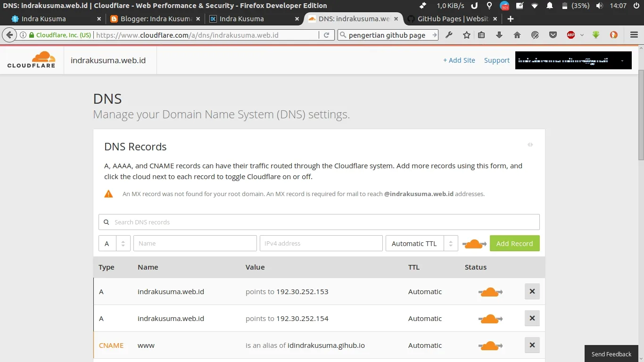644x362 pixels.
Task: Click the Search DNS records field
Action: click(x=319, y=222)
